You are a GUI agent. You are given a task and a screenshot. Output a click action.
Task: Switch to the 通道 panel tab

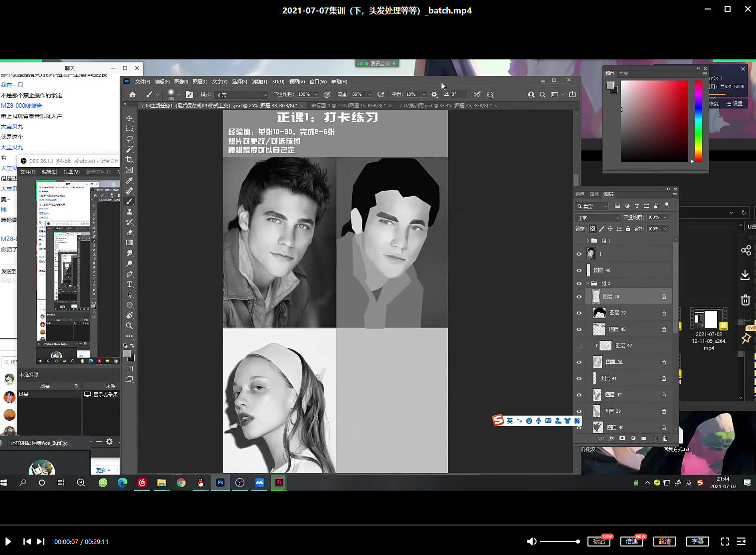[x=579, y=194]
